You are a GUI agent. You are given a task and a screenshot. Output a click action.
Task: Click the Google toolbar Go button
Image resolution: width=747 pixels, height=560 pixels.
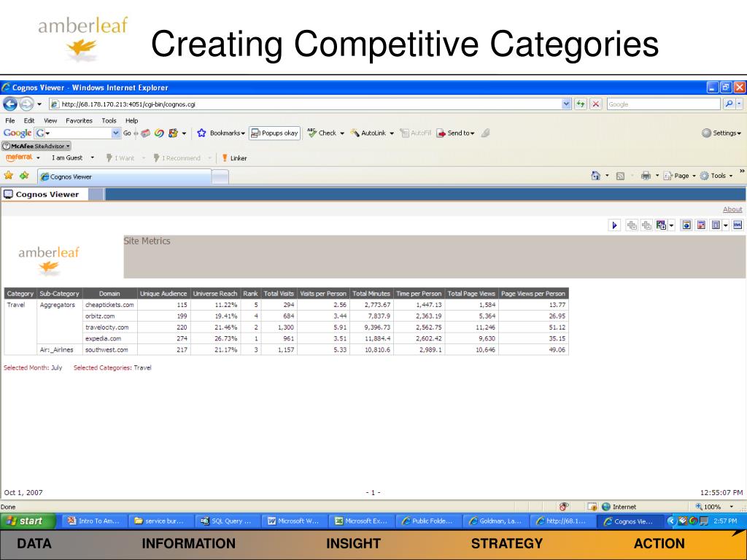[127, 133]
